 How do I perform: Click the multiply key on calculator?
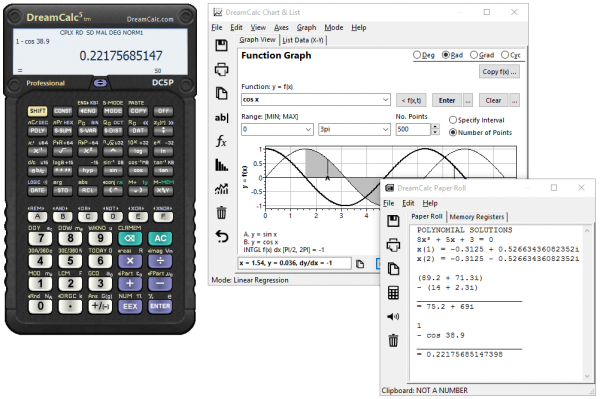tap(130, 261)
